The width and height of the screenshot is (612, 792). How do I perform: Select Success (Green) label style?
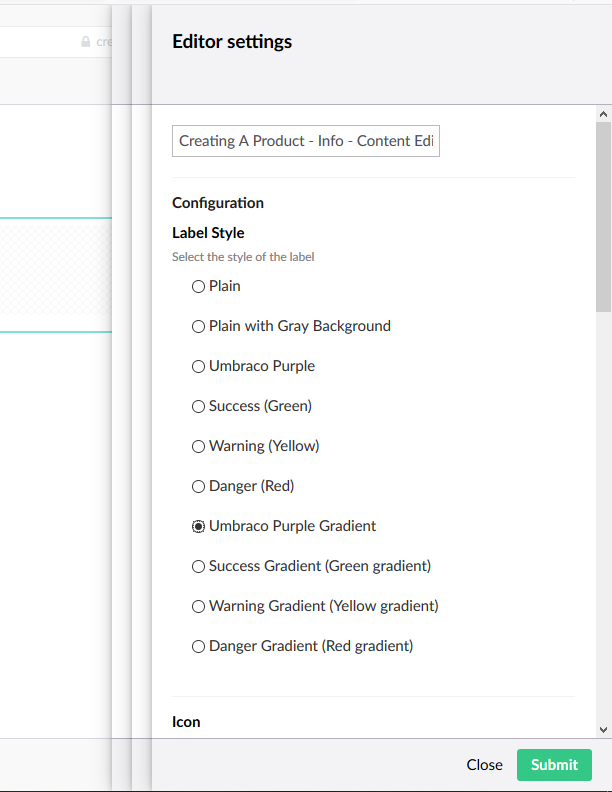tap(198, 407)
